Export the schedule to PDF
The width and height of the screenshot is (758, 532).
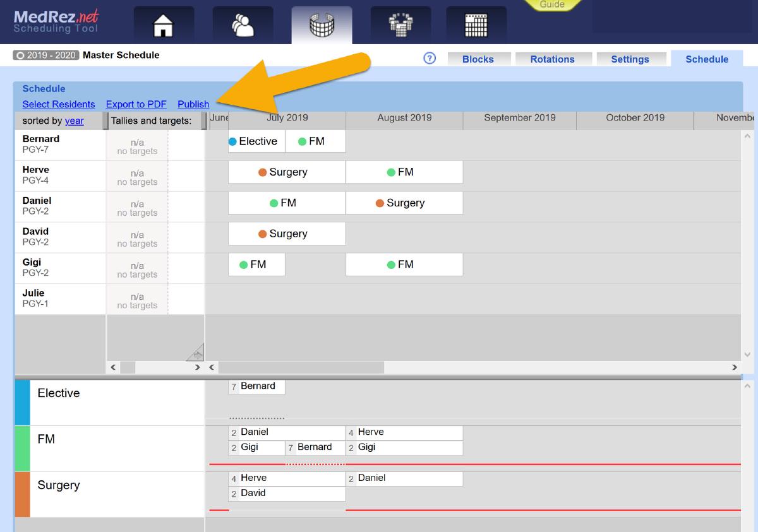point(136,104)
